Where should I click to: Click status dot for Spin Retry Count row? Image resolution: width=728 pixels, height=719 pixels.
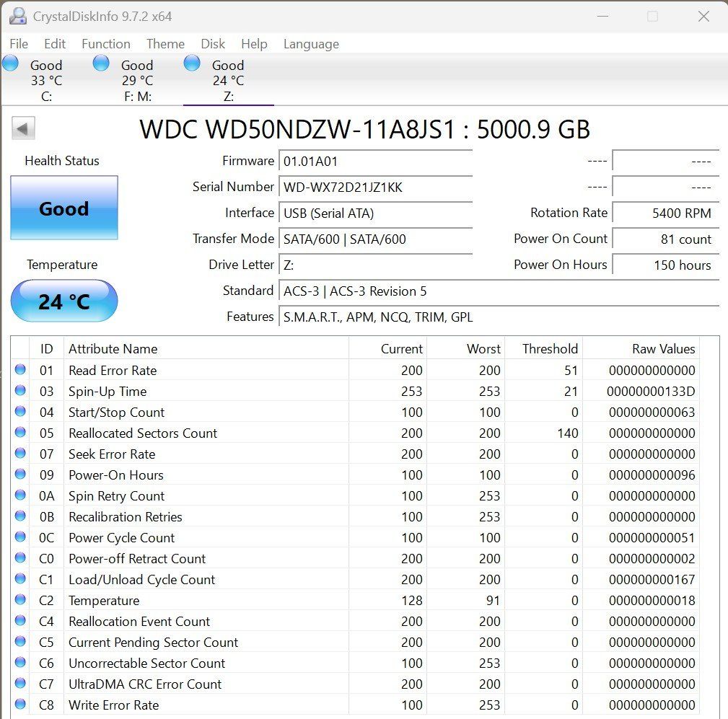[x=20, y=495]
